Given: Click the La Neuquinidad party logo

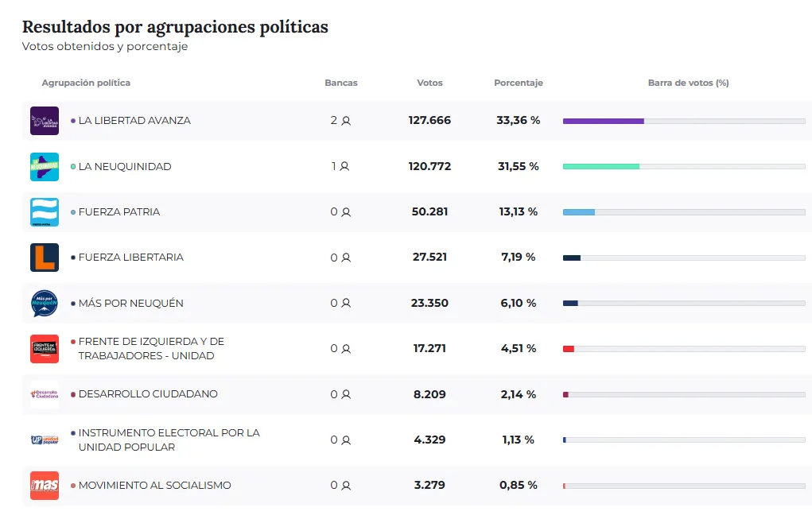Looking at the screenshot, I should [x=45, y=167].
